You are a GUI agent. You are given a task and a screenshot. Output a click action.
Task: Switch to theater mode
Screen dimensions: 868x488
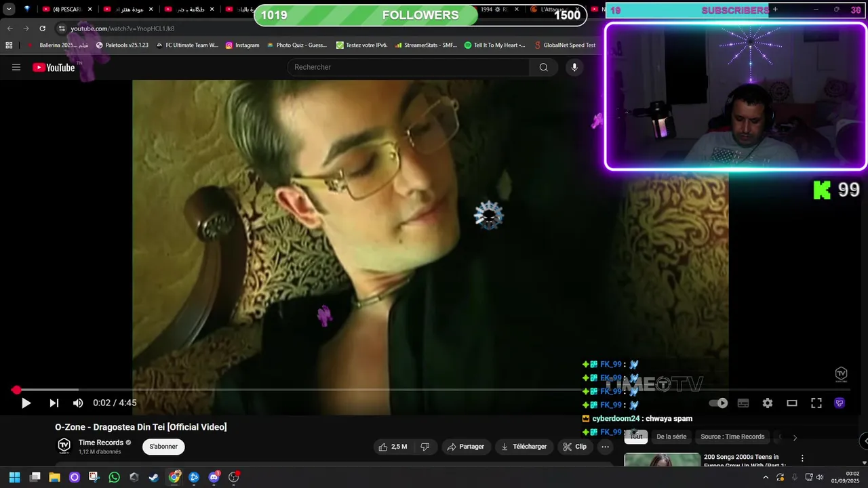click(792, 403)
